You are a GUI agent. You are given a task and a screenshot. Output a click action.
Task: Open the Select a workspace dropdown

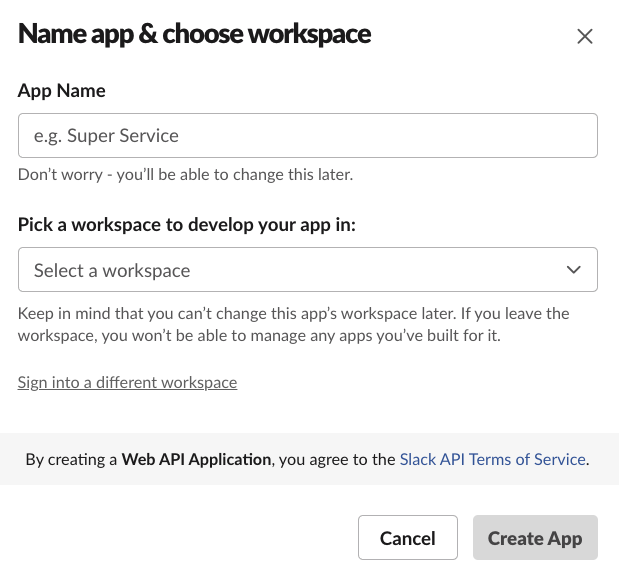(x=308, y=270)
